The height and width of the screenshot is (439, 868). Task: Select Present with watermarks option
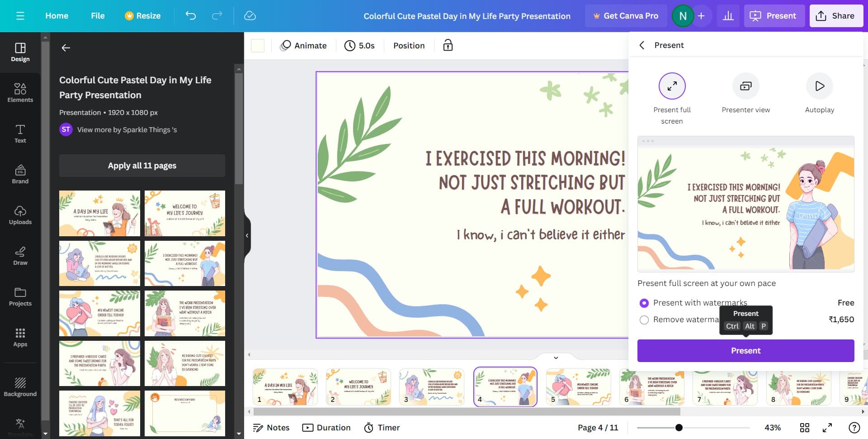[x=644, y=303]
